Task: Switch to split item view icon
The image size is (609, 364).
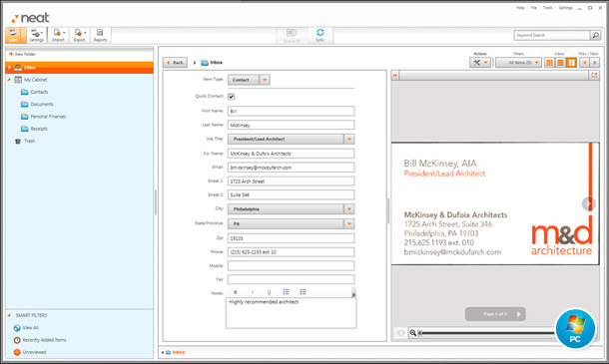Action: point(571,63)
